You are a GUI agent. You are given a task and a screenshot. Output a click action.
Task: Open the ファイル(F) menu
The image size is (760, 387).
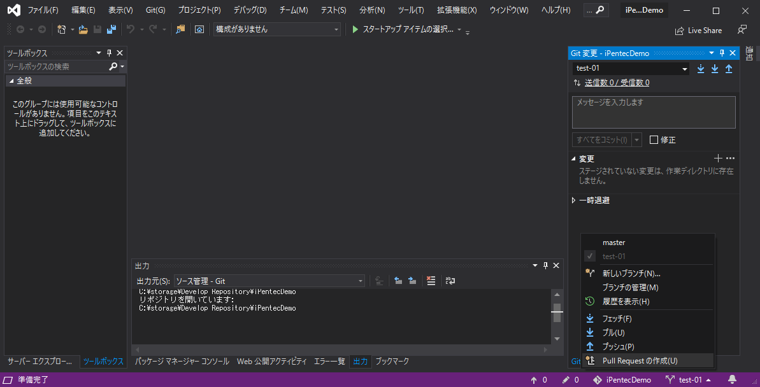43,10
